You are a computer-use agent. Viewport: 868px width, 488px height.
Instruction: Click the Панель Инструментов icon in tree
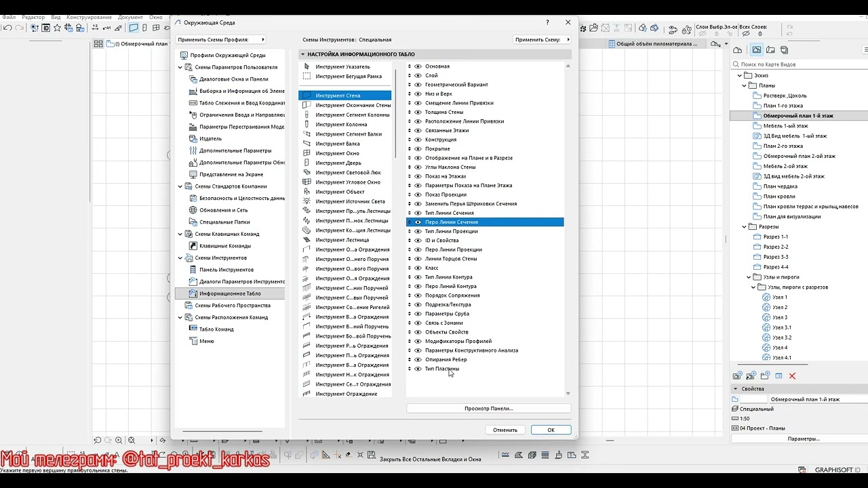(193, 270)
